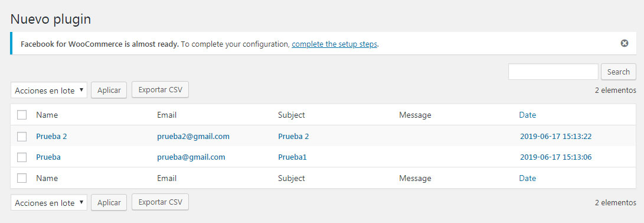Open the Prueba1 subject link

[x=292, y=157]
